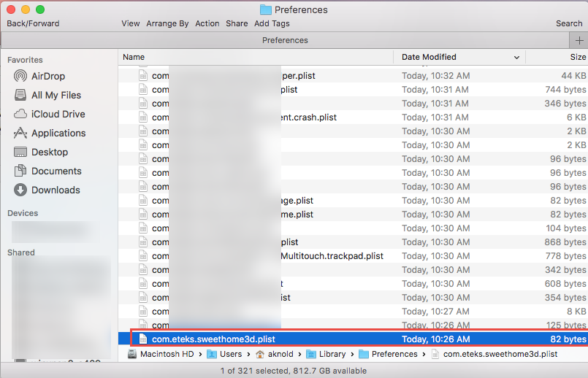588x378 pixels.
Task: Click Library folder in the path bar
Action: pos(332,354)
